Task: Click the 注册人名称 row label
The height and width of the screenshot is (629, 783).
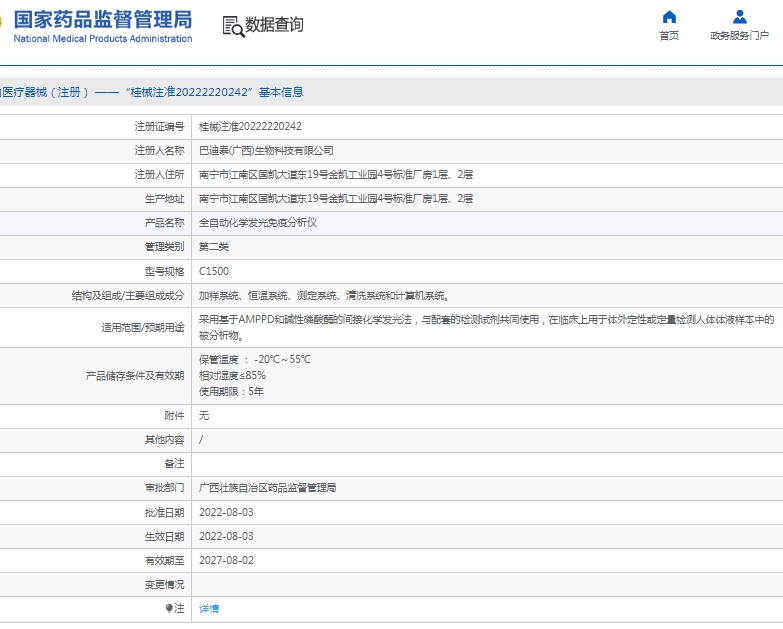Action: (x=159, y=150)
